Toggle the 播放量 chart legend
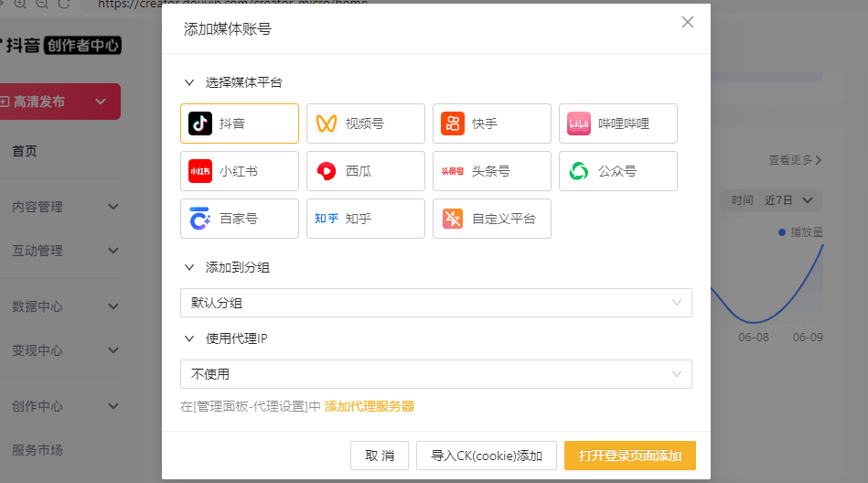The width and height of the screenshot is (868, 483). [x=800, y=232]
